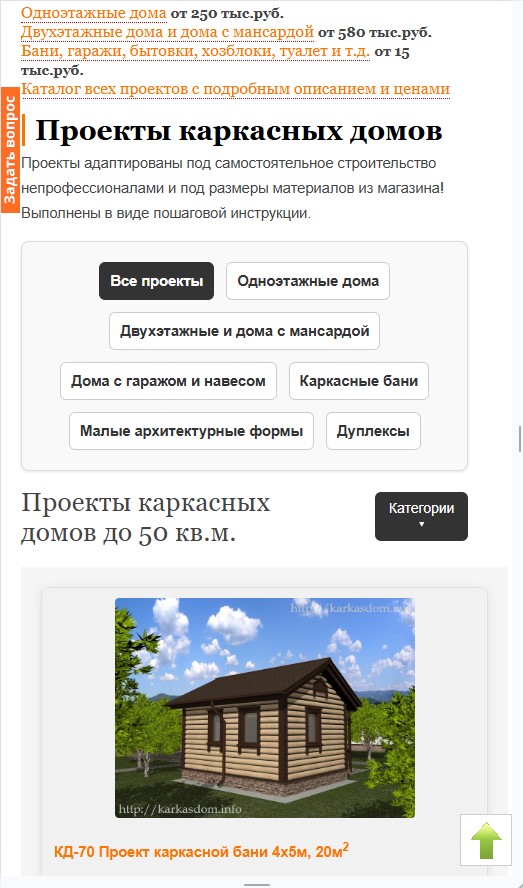Image resolution: width=523 pixels, height=888 pixels.
Task: Select the Одноэтажные дома filter tab
Action: point(308,281)
